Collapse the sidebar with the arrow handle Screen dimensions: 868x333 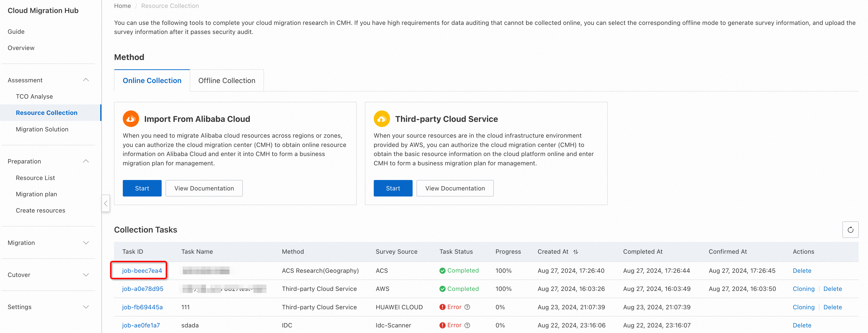tap(106, 203)
